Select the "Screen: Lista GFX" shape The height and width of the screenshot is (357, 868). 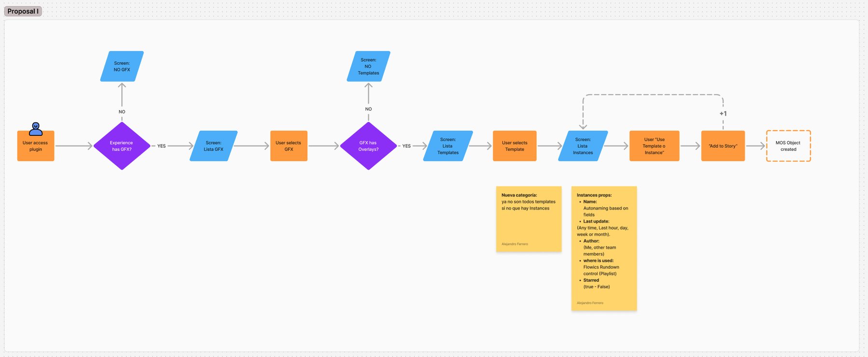coord(214,146)
